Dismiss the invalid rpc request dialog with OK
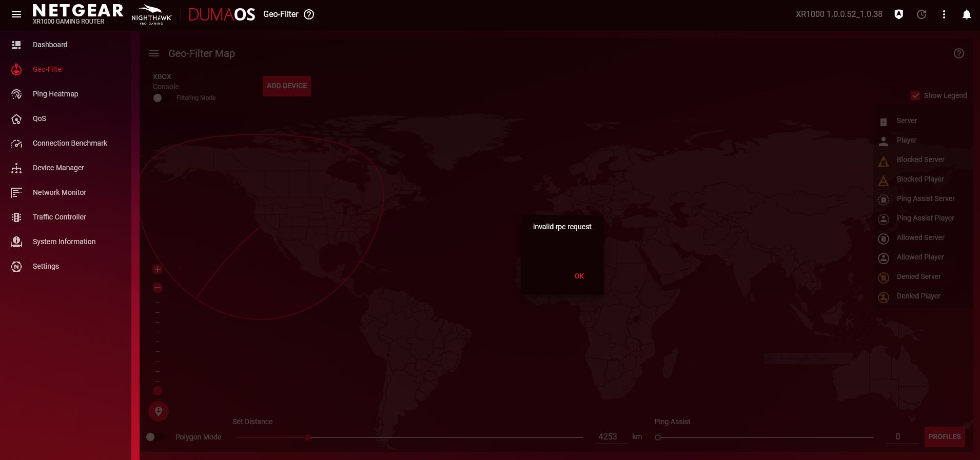The width and height of the screenshot is (980, 460). point(579,276)
